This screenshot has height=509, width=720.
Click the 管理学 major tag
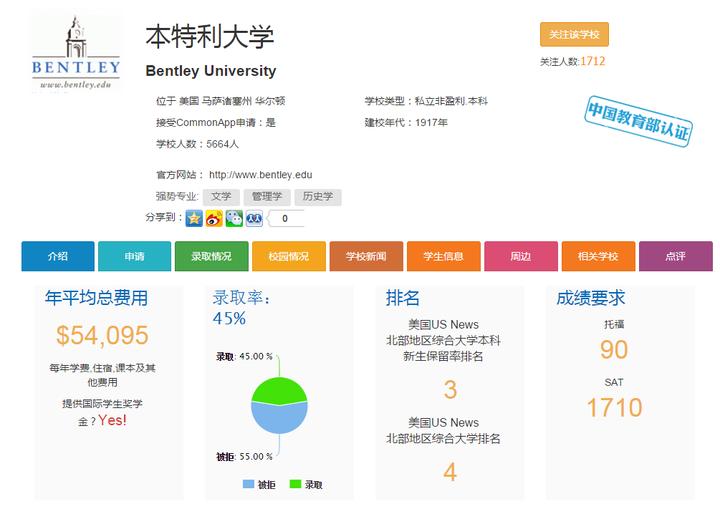267,197
